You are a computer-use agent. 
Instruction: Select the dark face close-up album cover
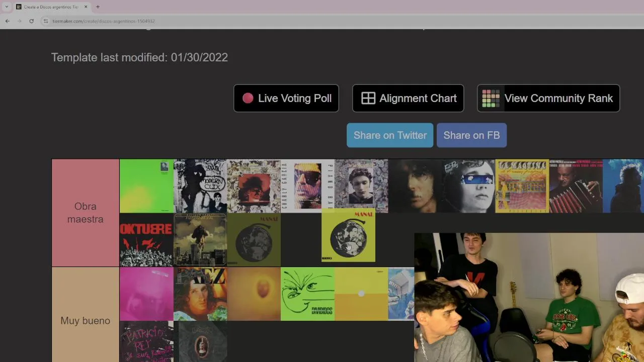[415, 186]
